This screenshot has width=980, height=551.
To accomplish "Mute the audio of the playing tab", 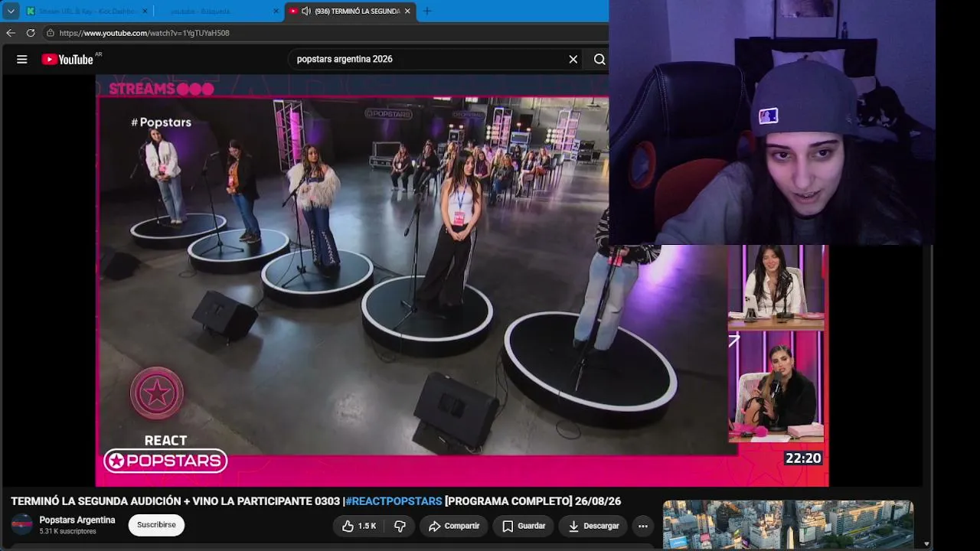I will point(306,11).
